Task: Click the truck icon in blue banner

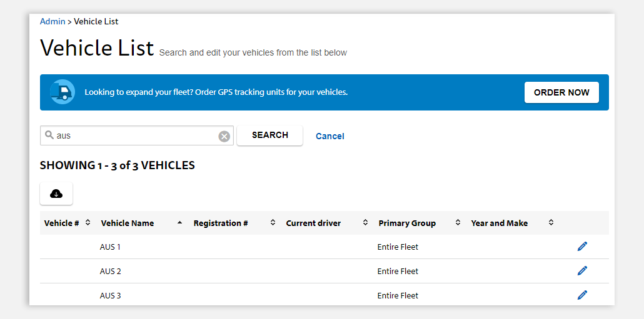Action: click(x=62, y=92)
